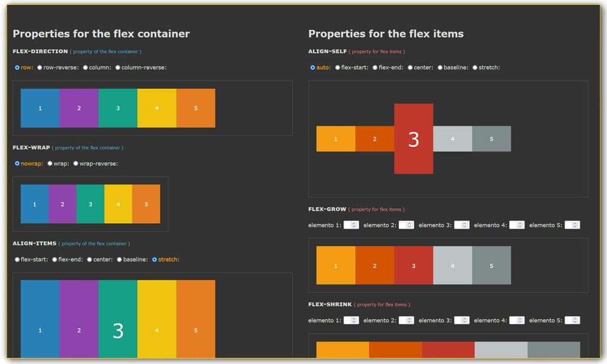Select the column-reverse flex-direction option
Screen dimensions: 607x364
pos(119,69)
